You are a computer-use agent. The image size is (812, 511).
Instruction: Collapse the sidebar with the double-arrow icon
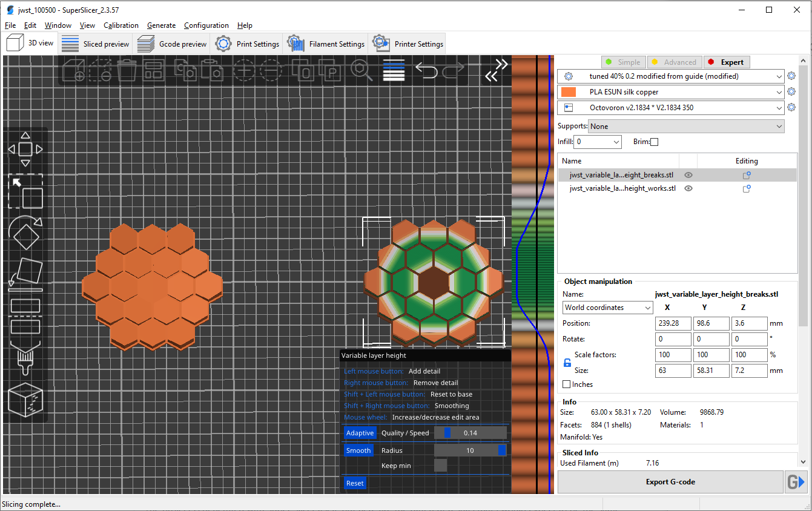[496, 70]
